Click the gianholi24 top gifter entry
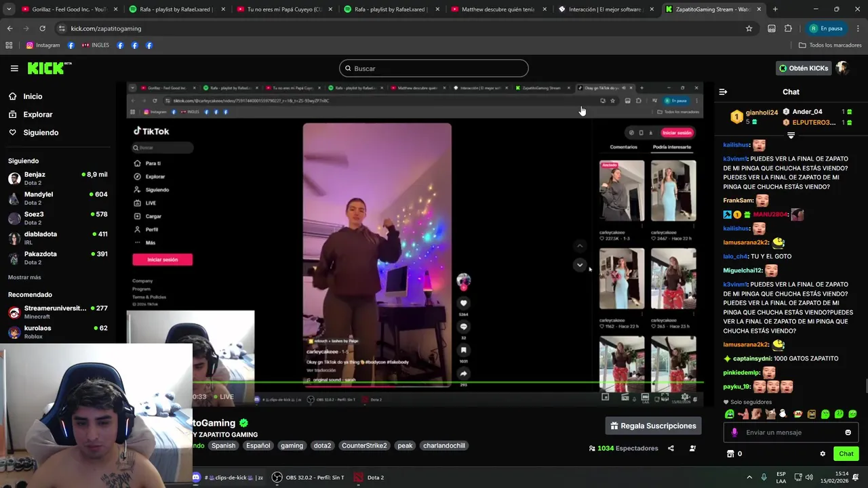 pyautogui.click(x=754, y=117)
